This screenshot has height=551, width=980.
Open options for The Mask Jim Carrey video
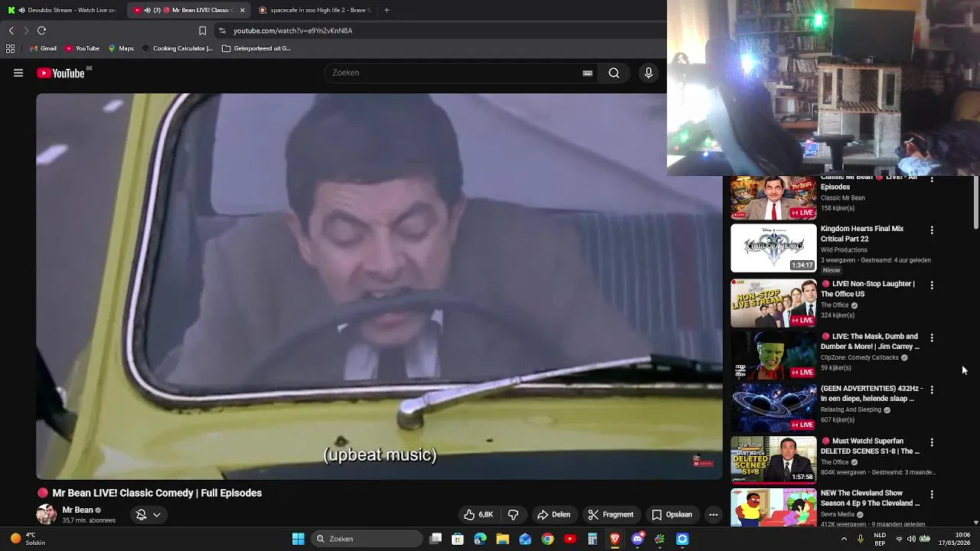point(932,338)
